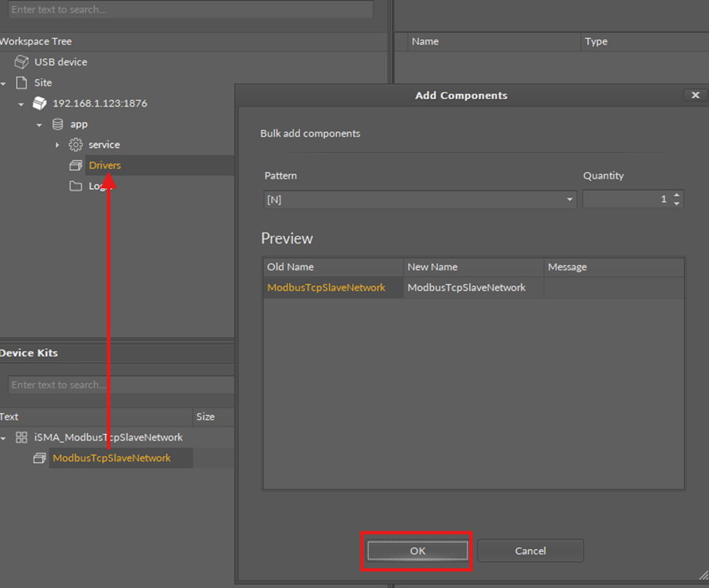Click the USB device printer icon
The height and width of the screenshot is (588, 709).
pos(21,62)
